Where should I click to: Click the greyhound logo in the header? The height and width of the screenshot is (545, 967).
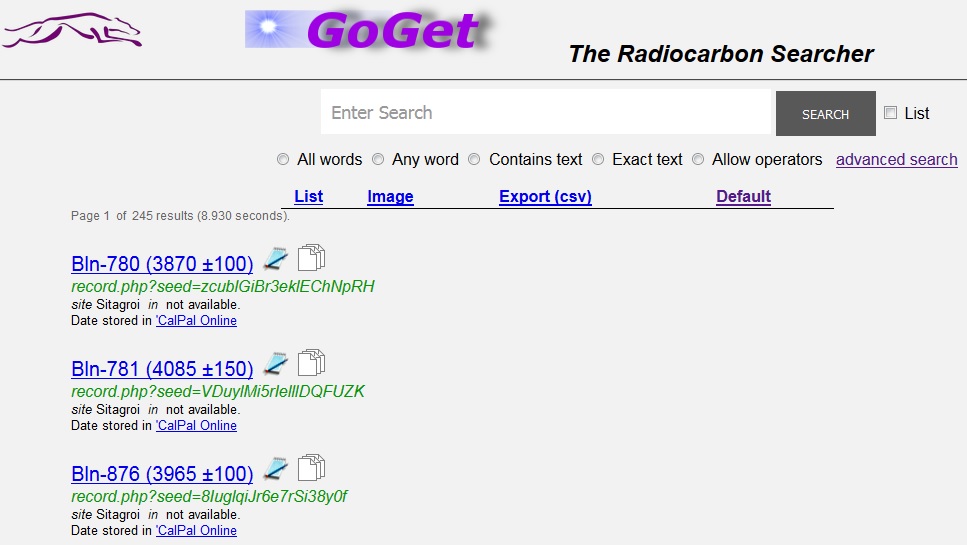pos(72,30)
